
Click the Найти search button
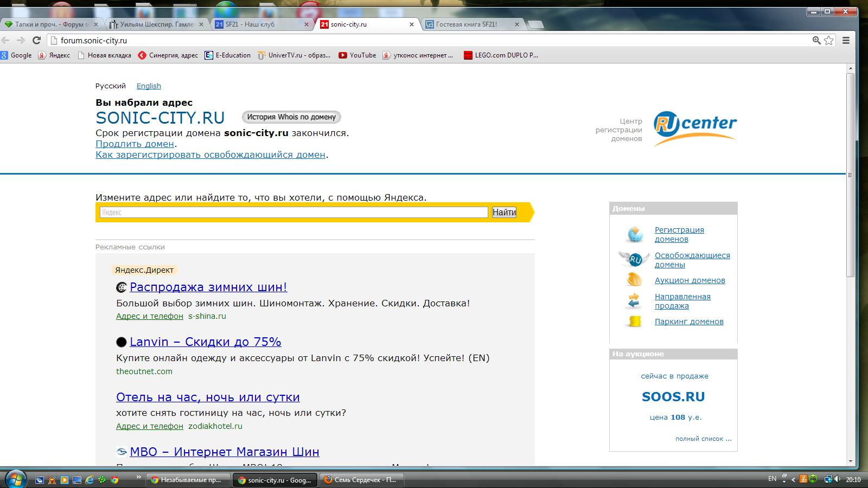(x=503, y=213)
